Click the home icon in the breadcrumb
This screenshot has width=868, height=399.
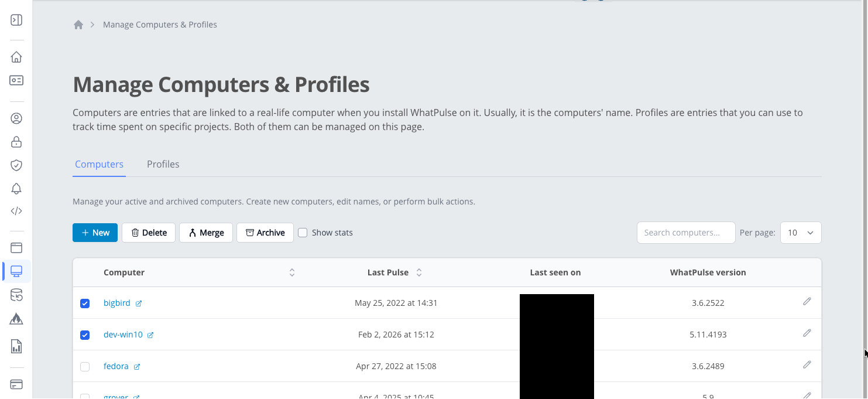(78, 25)
